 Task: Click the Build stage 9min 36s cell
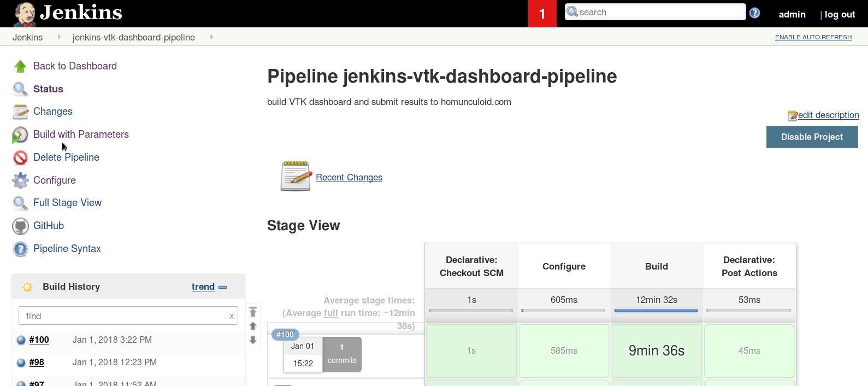[657, 351]
